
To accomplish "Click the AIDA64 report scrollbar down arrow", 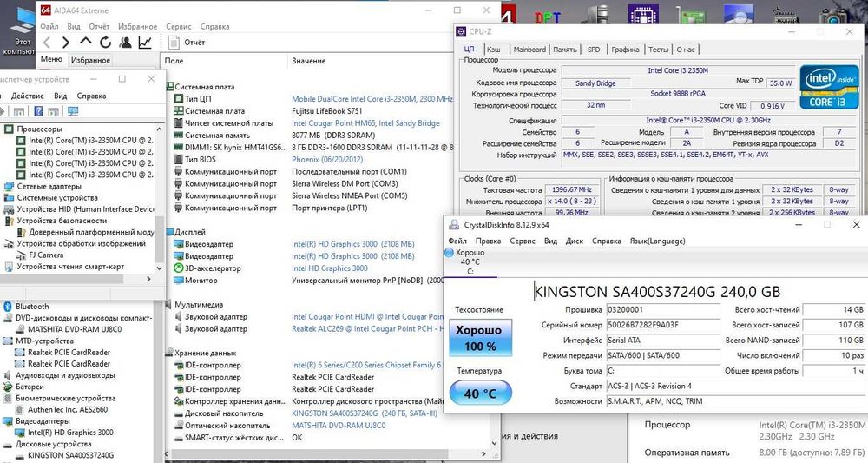I will coord(495,444).
